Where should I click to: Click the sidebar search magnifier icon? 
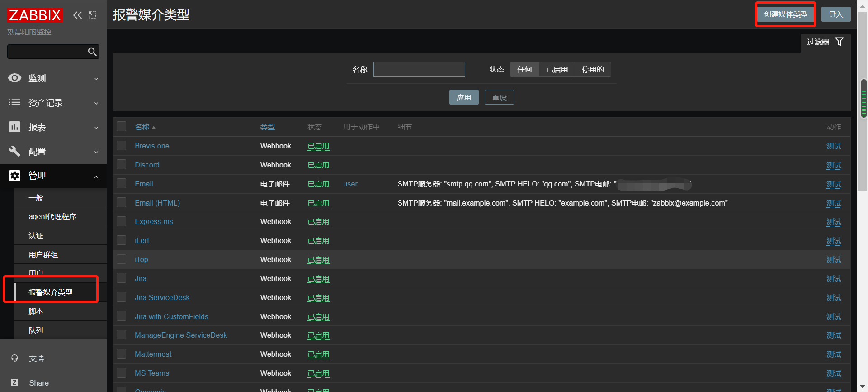tap(92, 52)
